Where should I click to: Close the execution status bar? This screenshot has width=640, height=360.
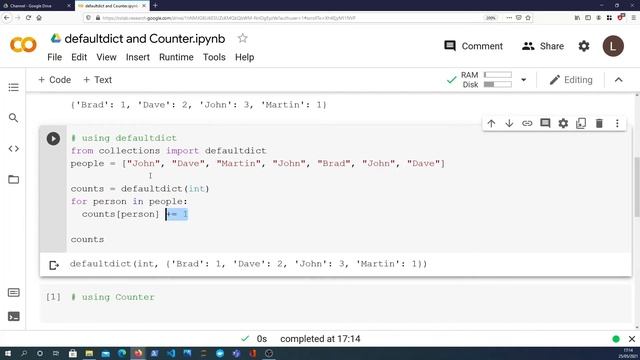point(632,339)
